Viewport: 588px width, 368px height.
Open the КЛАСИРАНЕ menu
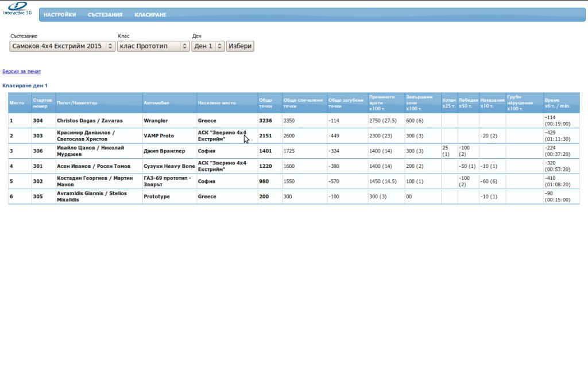tap(150, 14)
